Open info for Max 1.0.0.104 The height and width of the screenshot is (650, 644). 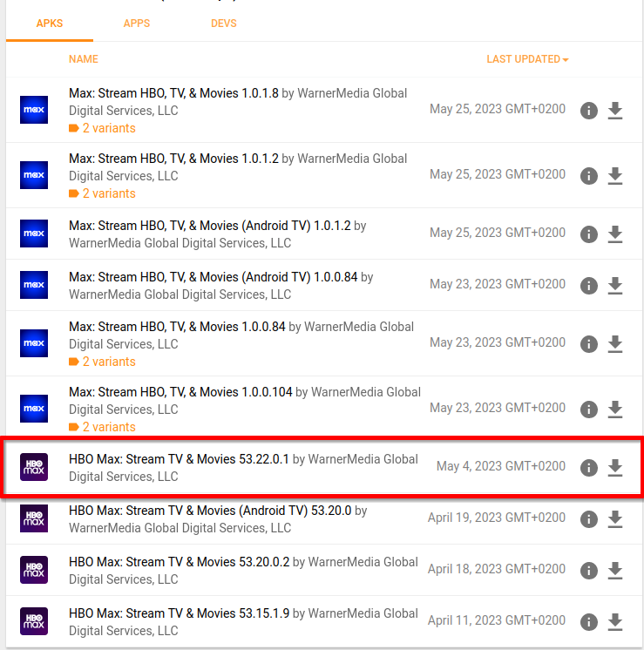(589, 410)
